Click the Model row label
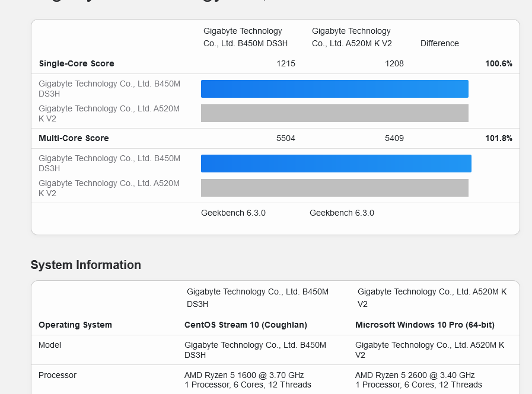The width and height of the screenshot is (532, 394). tap(50, 345)
